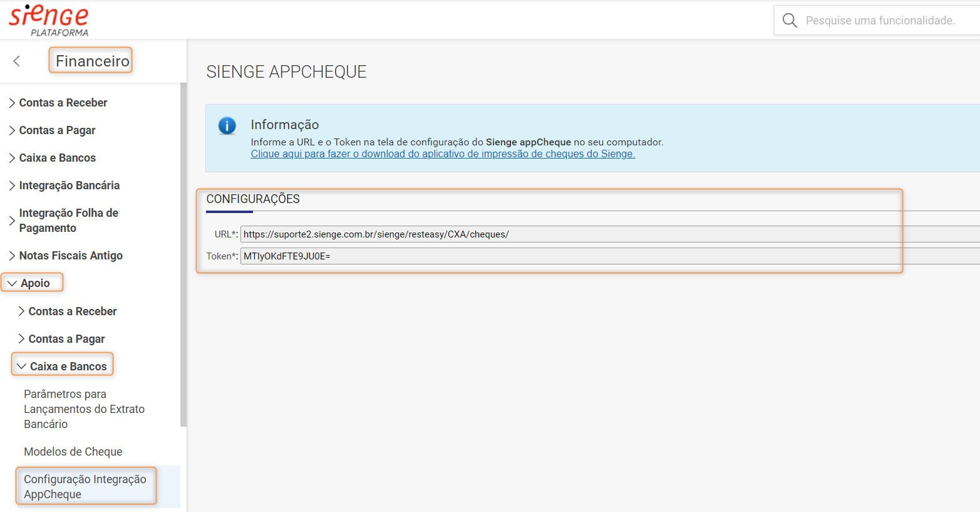Screen dimensions: 980x512
Task: Collapse Caixa e Bancos chevron under Apoio
Action: pos(21,367)
